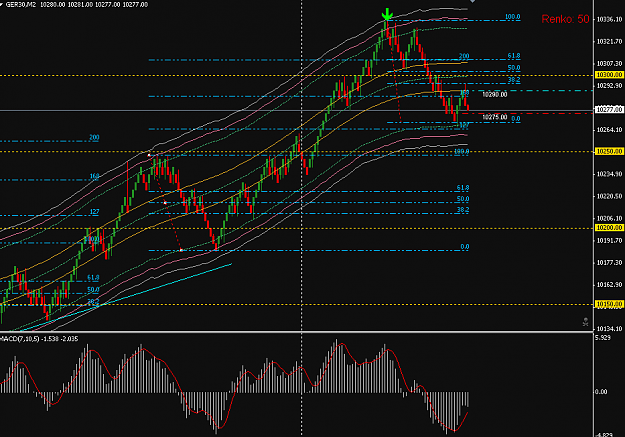
Task: Click the 10336.10 price axis label
Action: (x=609, y=19)
